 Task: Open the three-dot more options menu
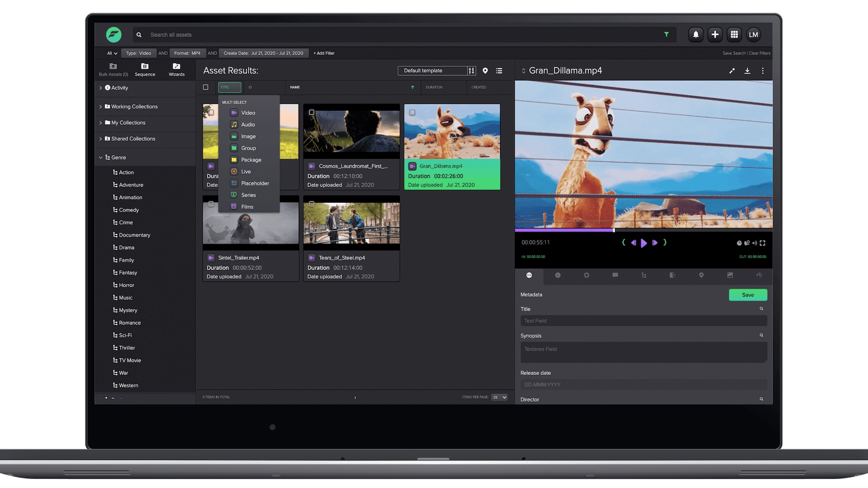(763, 71)
